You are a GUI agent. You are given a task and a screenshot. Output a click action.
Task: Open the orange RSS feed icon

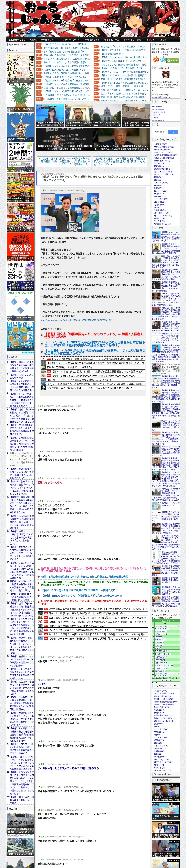pos(156,59)
